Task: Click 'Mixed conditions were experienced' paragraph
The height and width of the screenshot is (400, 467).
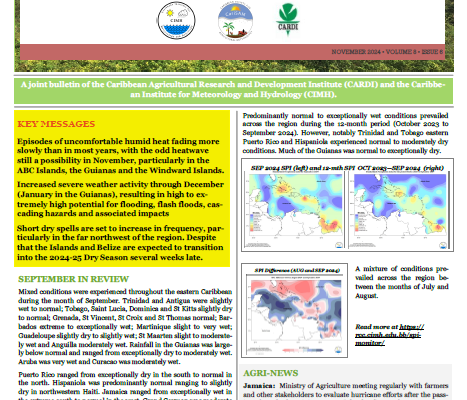Action: coord(125,327)
